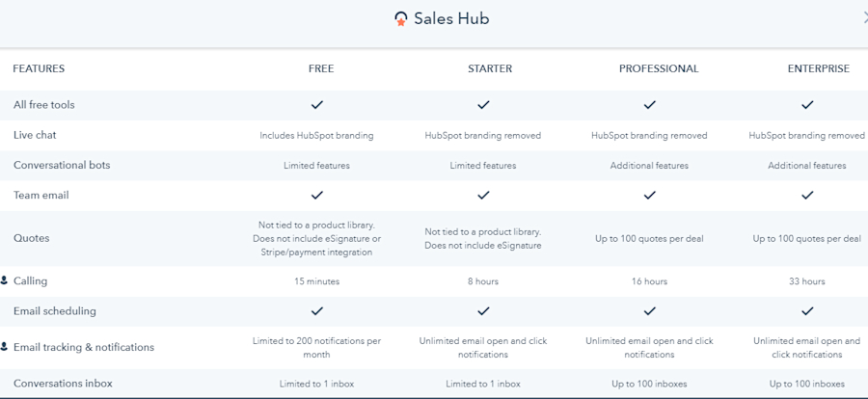Click the Sales Hub title text

[451, 19]
